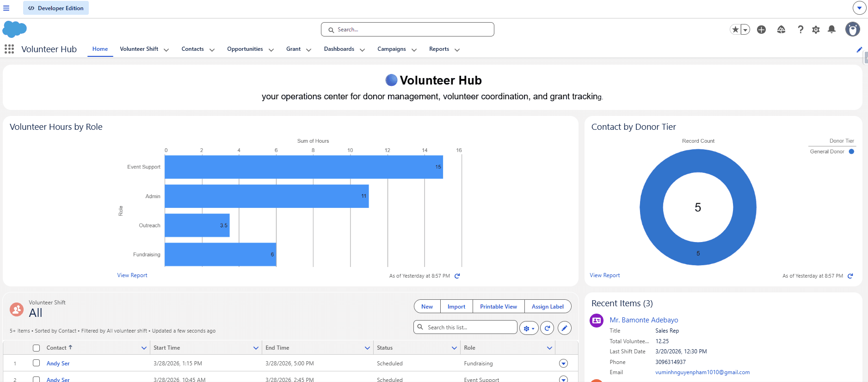The width and height of the screenshot is (868, 382).
Task: Open the Setup gear icon
Action: (816, 30)
